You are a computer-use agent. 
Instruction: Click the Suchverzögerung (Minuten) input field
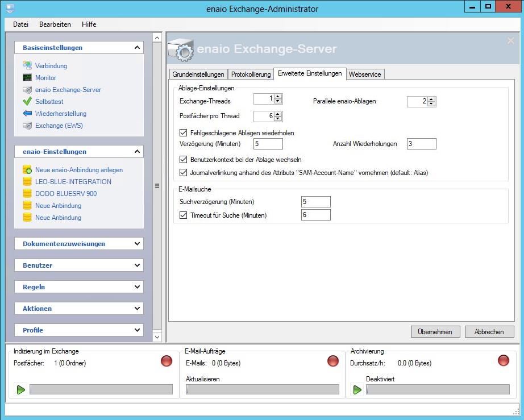[316, 202]
